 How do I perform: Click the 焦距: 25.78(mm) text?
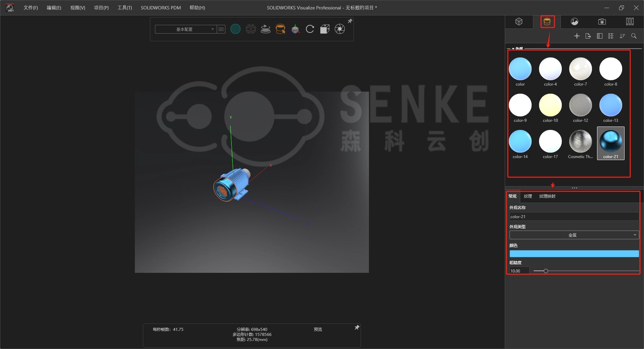252,340
